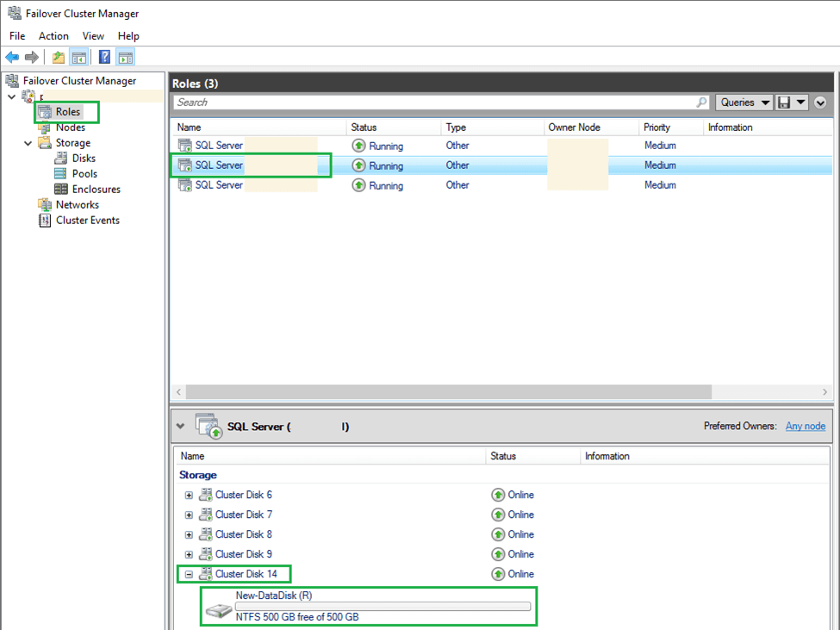Select Disks under Storage
Screen dimensions: 840x630
pos(84,159)
